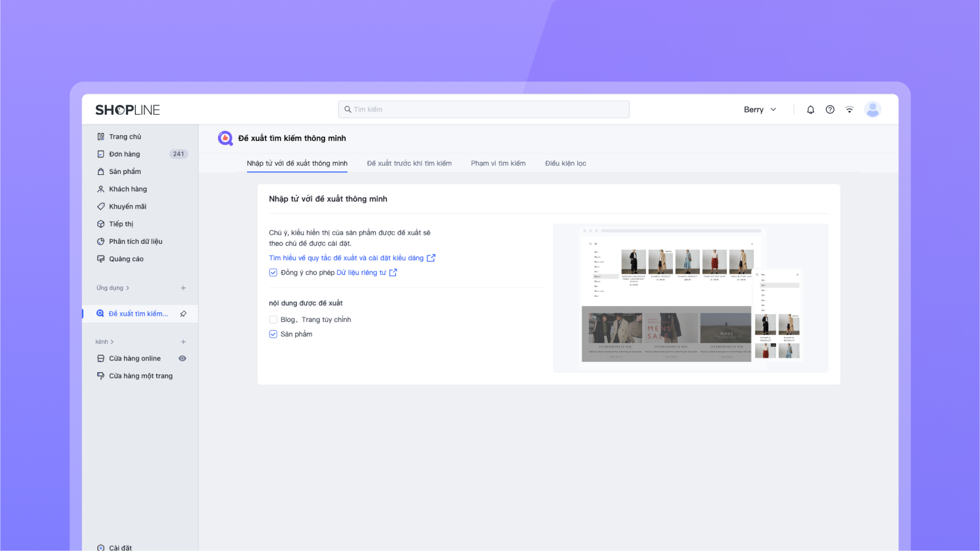Open the Berry store dropdown
This screenshot has width=980, height=551.
click(760, 110)
